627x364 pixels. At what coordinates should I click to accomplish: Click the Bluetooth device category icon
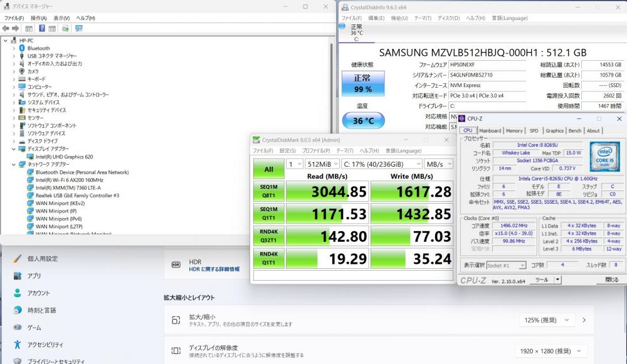tap(22, 48)
